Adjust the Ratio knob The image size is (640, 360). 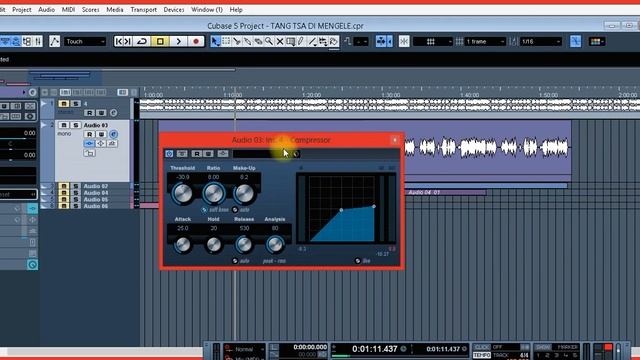pos(213,193)
